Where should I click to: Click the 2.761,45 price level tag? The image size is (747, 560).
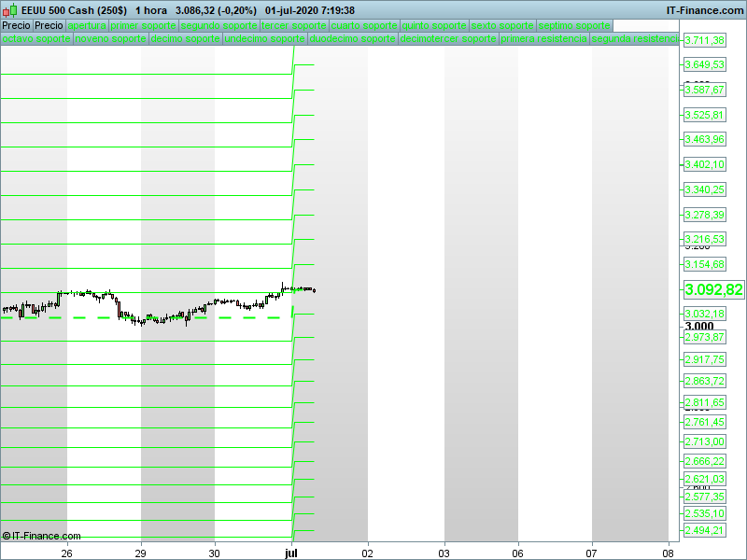click(705, 422)
